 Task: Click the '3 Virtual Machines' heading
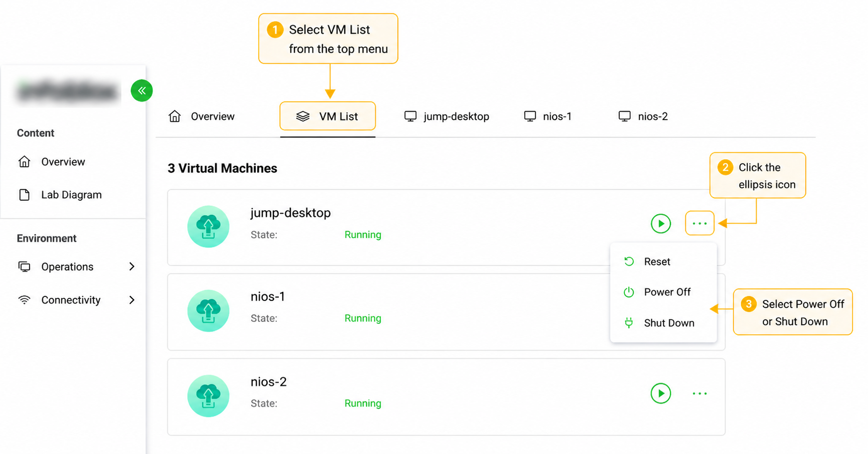222,168
